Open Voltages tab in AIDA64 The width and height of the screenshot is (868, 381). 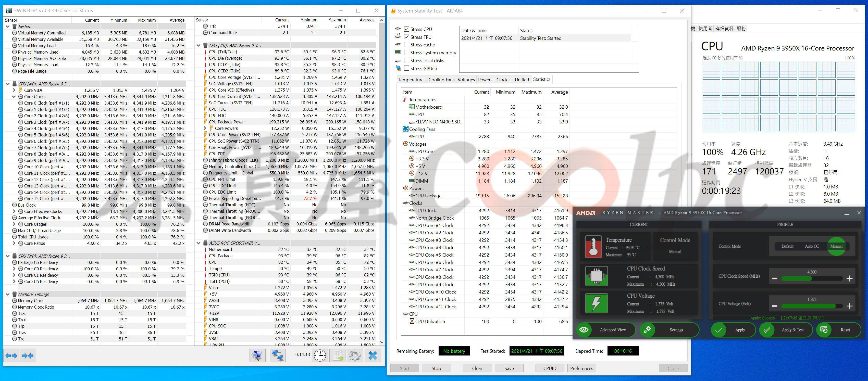tap(466, 80)
